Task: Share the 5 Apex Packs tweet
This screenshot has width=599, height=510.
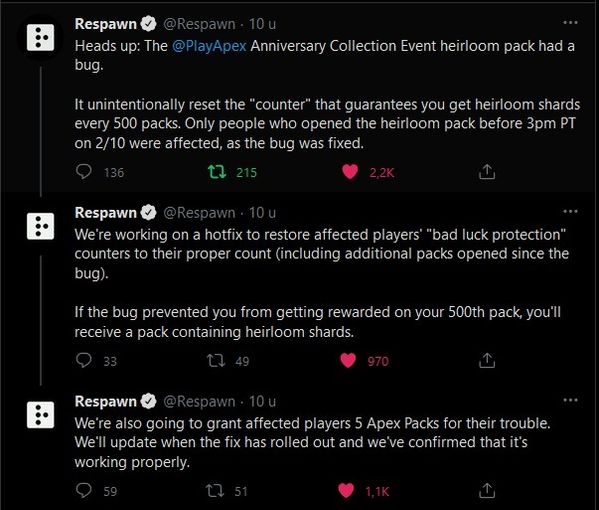Action: (487, 490)
